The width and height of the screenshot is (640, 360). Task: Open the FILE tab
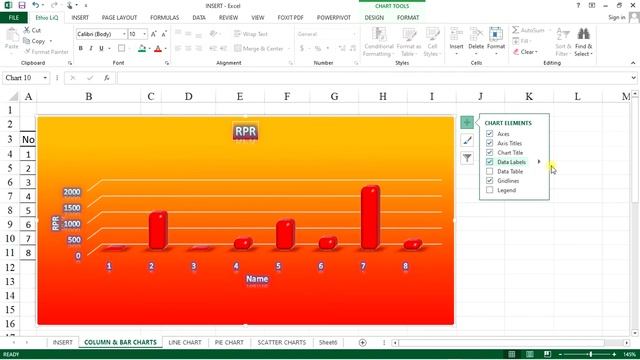[x=14, y=18]
